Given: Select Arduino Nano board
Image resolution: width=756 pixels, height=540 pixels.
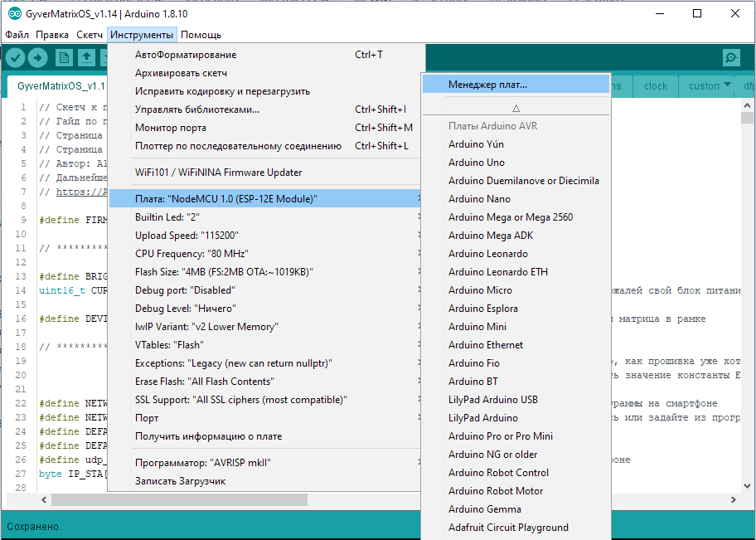Looking at the screenshot, I should (x=516, y=199).
